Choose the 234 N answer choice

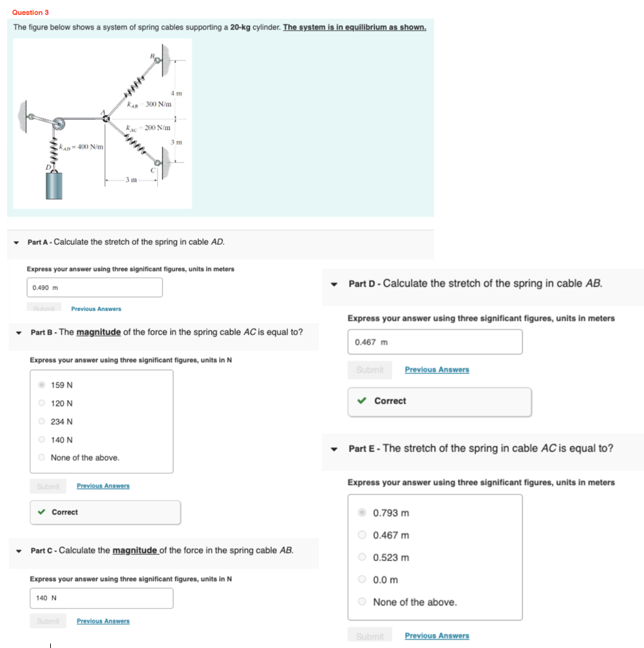tap(41, 421)
